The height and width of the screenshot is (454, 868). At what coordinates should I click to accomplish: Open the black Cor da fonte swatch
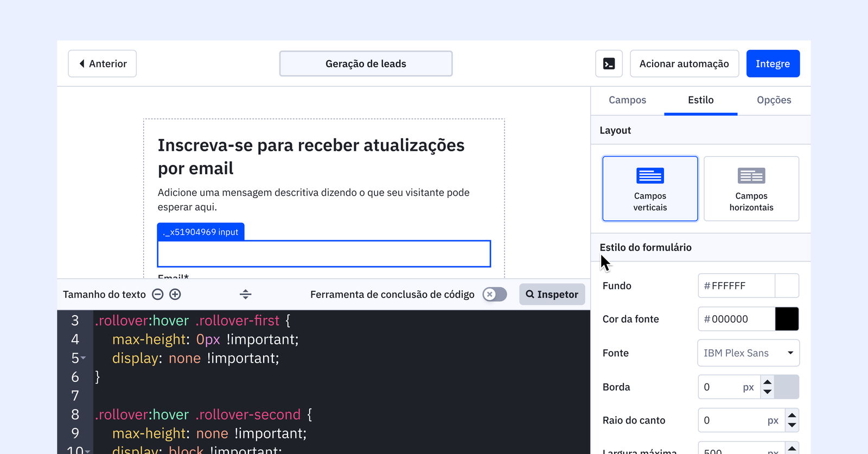click(787, 319)
